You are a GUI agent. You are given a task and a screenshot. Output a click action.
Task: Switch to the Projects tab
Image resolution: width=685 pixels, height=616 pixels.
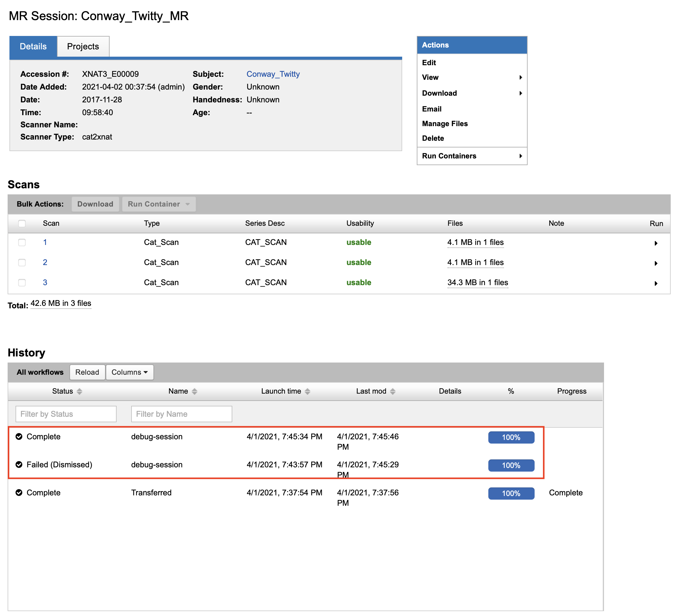pyautogui.click(x=83, y=46)
